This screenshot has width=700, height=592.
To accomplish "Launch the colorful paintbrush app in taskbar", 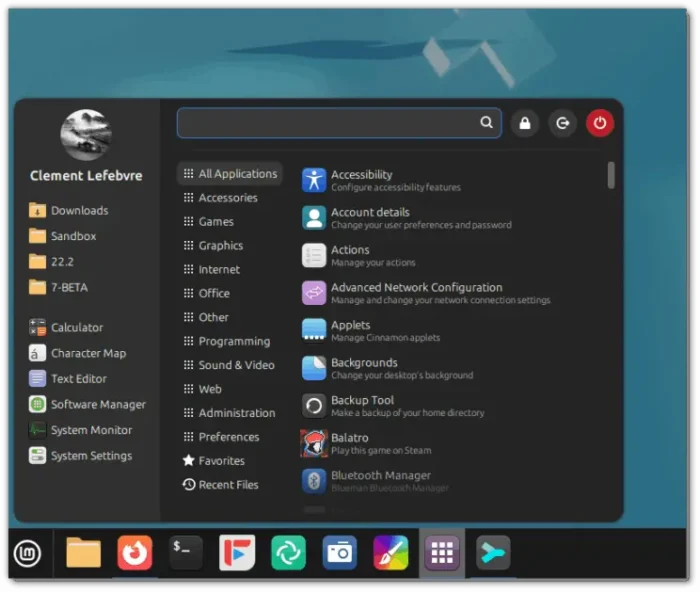I will coord(390,552).
